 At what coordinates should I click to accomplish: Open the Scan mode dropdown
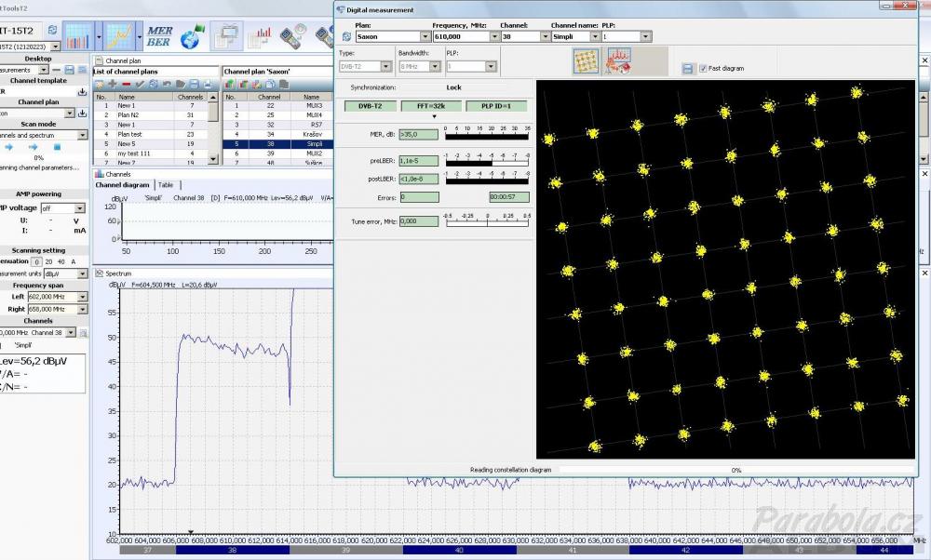83,135
